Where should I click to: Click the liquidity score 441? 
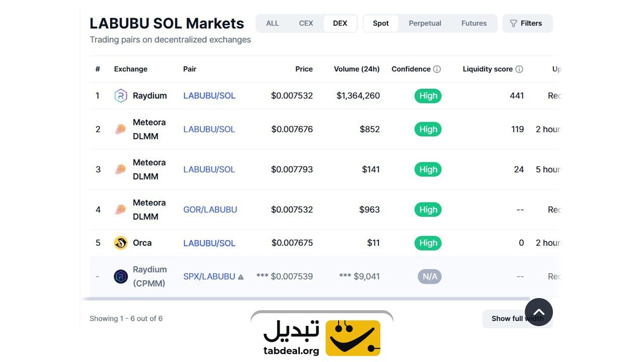517,96
